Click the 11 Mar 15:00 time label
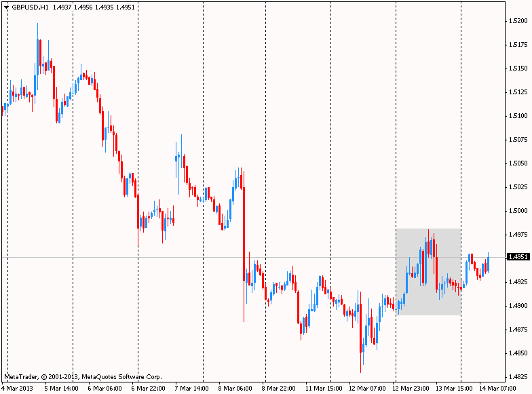Screen dimensions: 532x394 [x=324, y=388]
